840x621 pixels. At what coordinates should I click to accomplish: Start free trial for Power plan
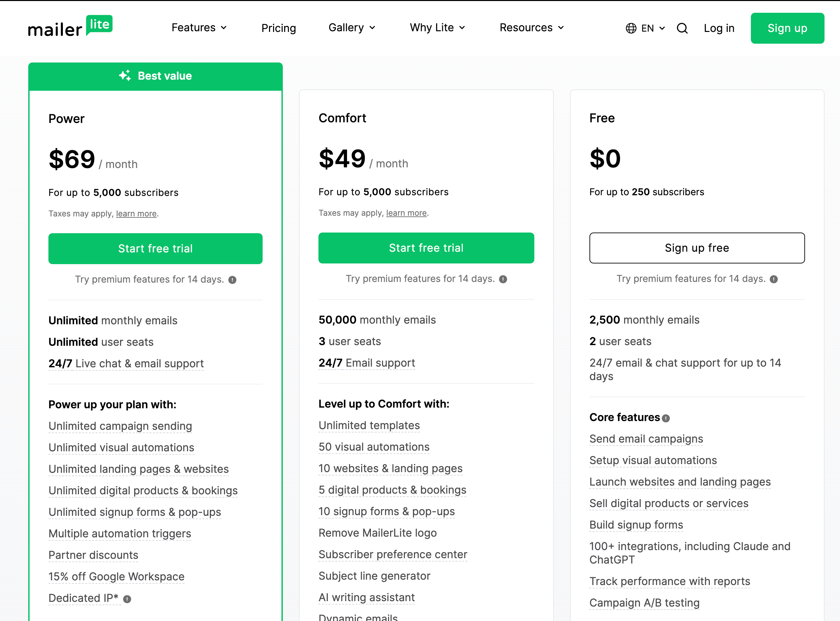155,248
